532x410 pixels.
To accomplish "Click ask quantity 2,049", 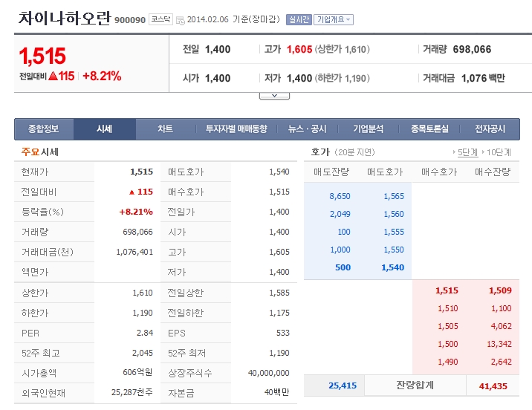I will click(340, 214).
